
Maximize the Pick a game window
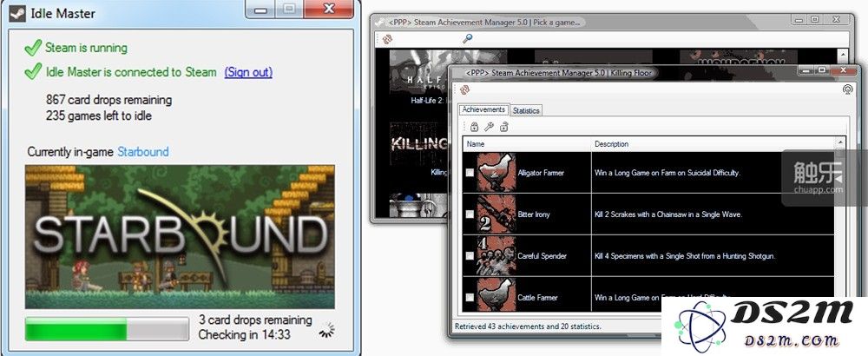coord(814,19)
